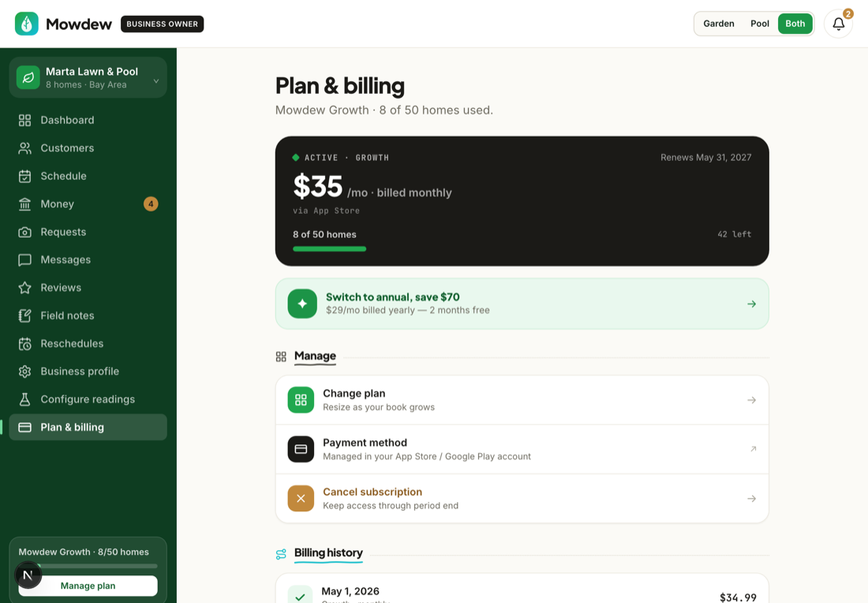Open the notifications bell
Image resolution: width=868 pixels, height=603 pixels.
point(838,24)
